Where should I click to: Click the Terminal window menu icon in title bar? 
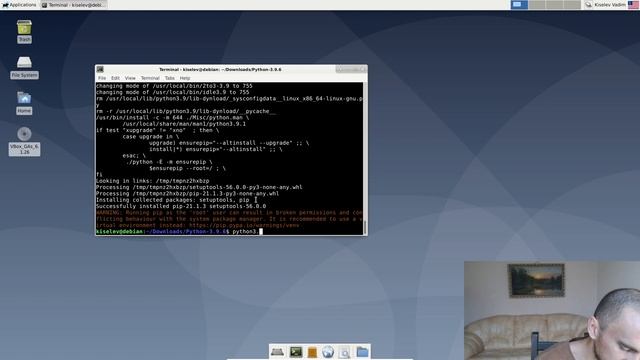[100, 69]
